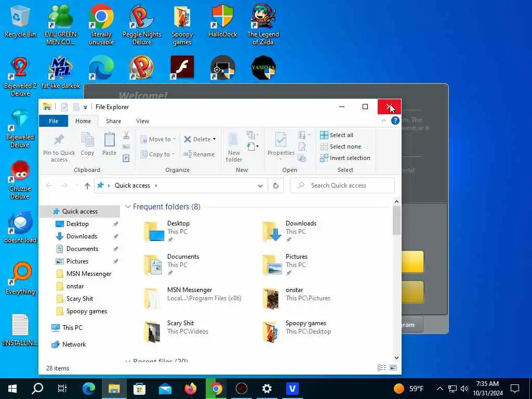Open the Task View taskbar button
This screenshot has width=532, height=399.
tap(62, 389)
